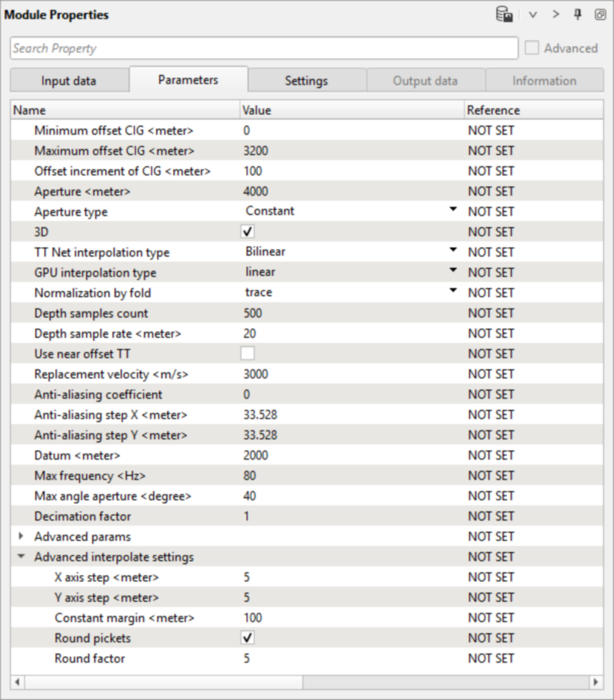Click the horizontal scrollbar thumb

tap(163, 682)
